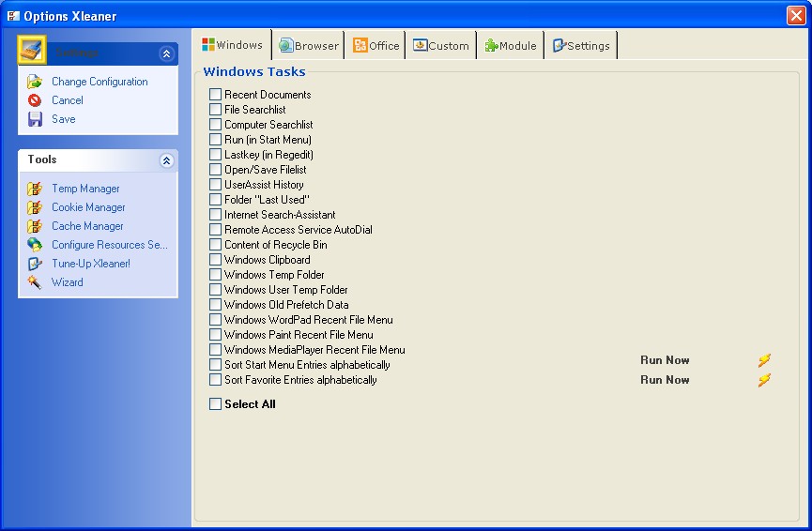Check Windows MediaPlayer Recent File Menu
812x531 pixels.
[215, 349]
